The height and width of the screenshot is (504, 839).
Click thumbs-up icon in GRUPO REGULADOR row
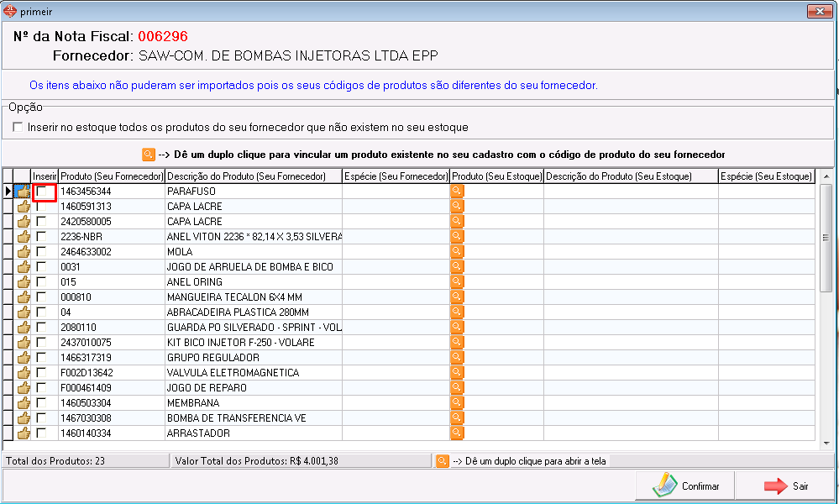[23, 357]
